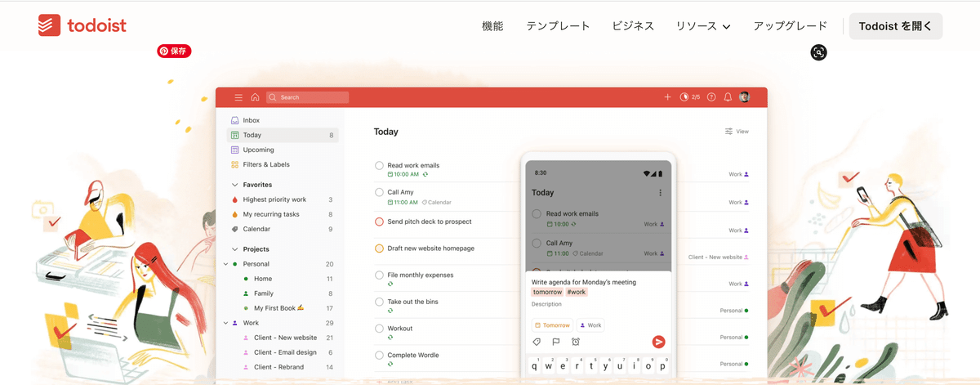The width and height of the screenshot is (980, 385).
Task: Click the help question mark icon
Action: [x=711, y=97]
